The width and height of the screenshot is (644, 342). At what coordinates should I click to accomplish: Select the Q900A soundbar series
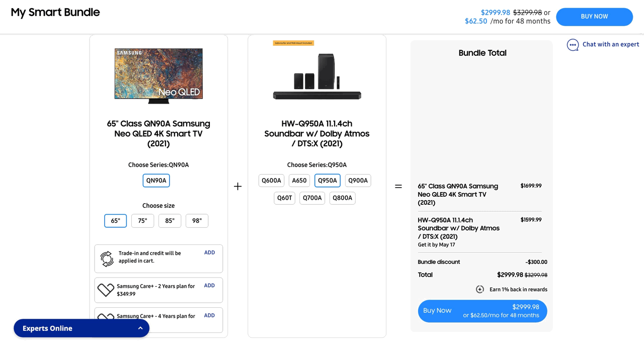tap(358, 180)
